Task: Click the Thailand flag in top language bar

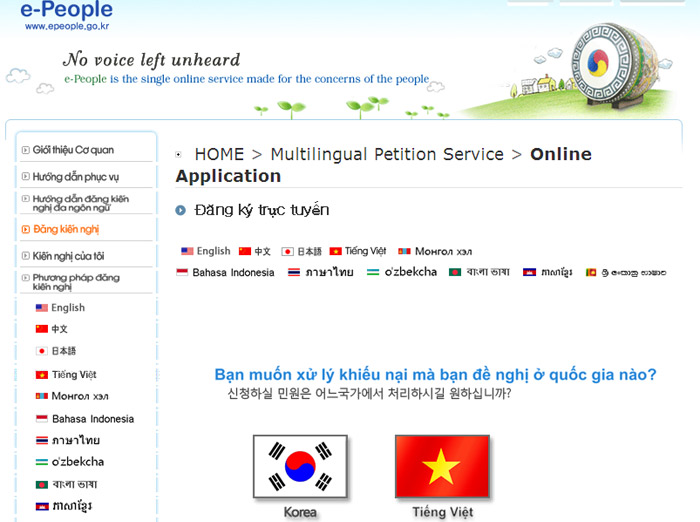Action: coord(294,272)
